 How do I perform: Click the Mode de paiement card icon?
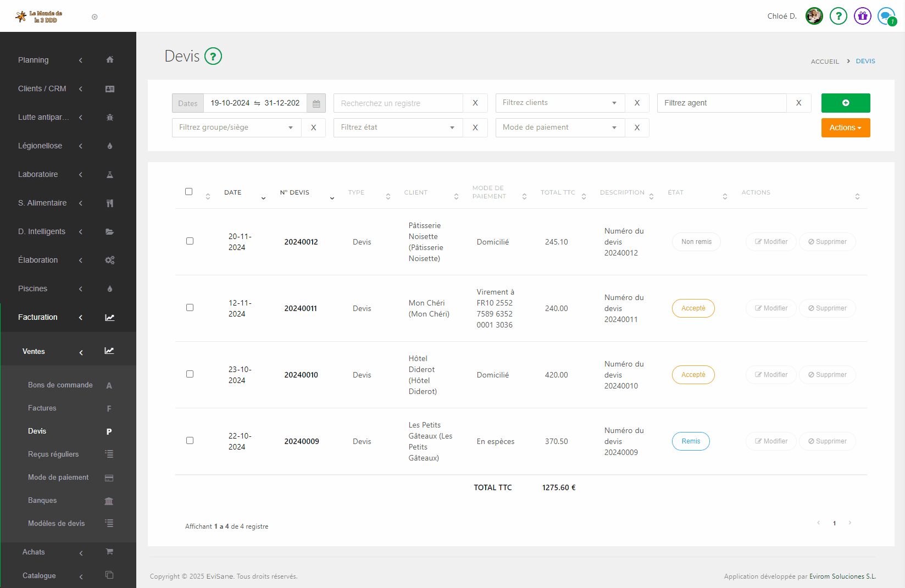tap(109, 478)
